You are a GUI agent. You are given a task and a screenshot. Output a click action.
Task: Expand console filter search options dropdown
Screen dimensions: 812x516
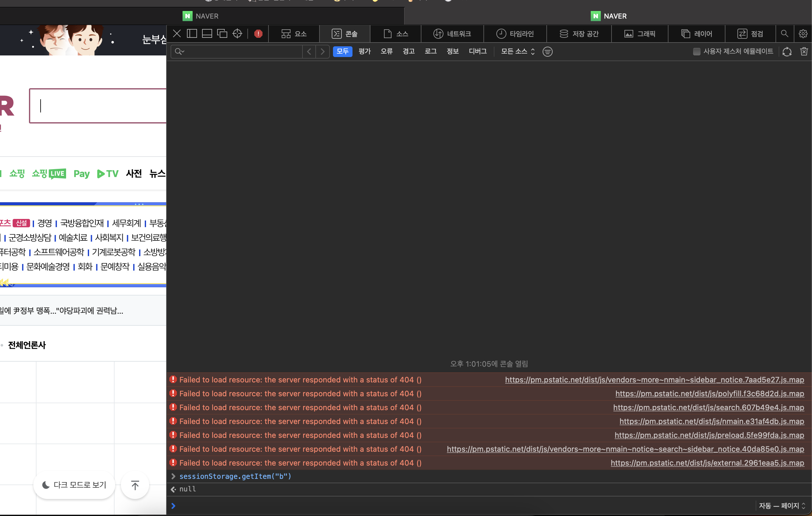pos(180,51)
